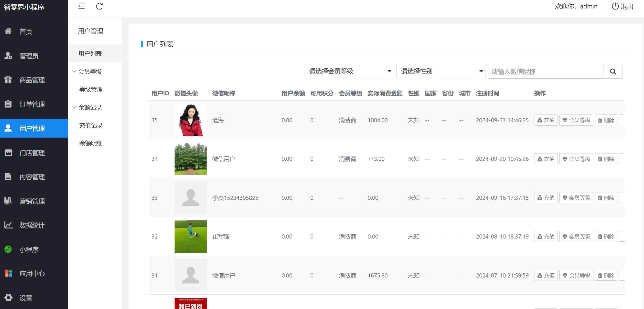This screenshot has height=309, width=644.
Task: Select 充值记录 submenu item
Action: pyautogui.click(x=91, y=125)
